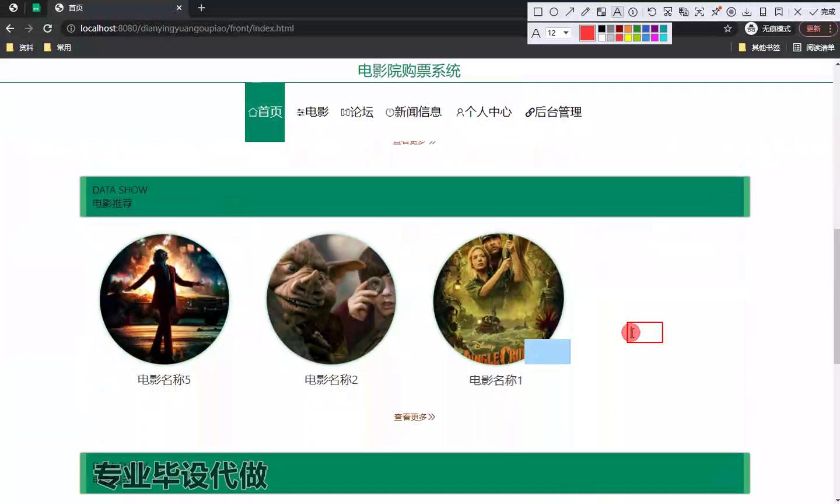Undo the last annotation

tap(652, 12)
